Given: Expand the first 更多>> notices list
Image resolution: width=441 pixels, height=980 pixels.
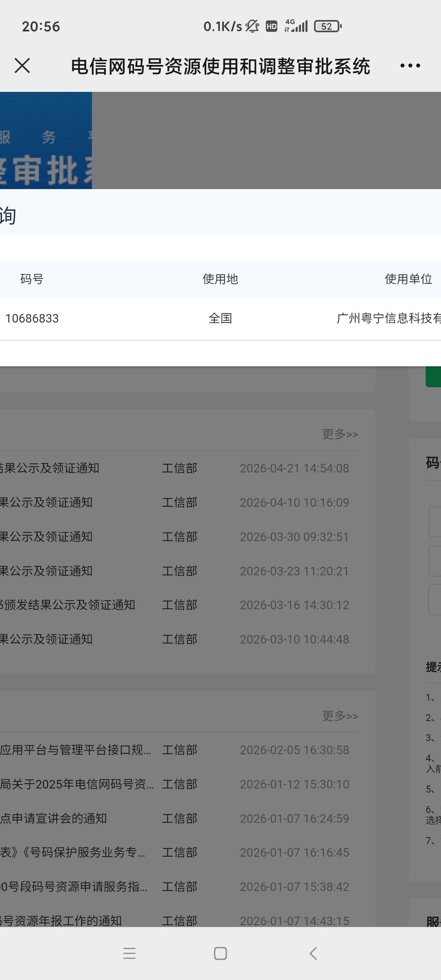Looking at the screenshot, I should point(340,434).
